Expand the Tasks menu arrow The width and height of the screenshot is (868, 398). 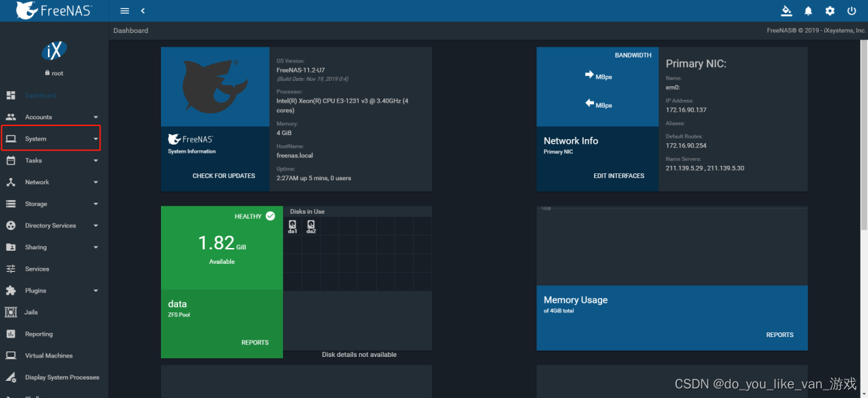click(95, 160)
